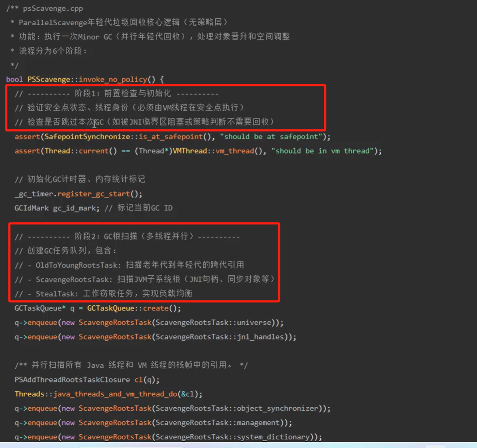Viewport: 477px width, 448px height.
Task: Click the register_gc_start method call
Action: (100, 194)
